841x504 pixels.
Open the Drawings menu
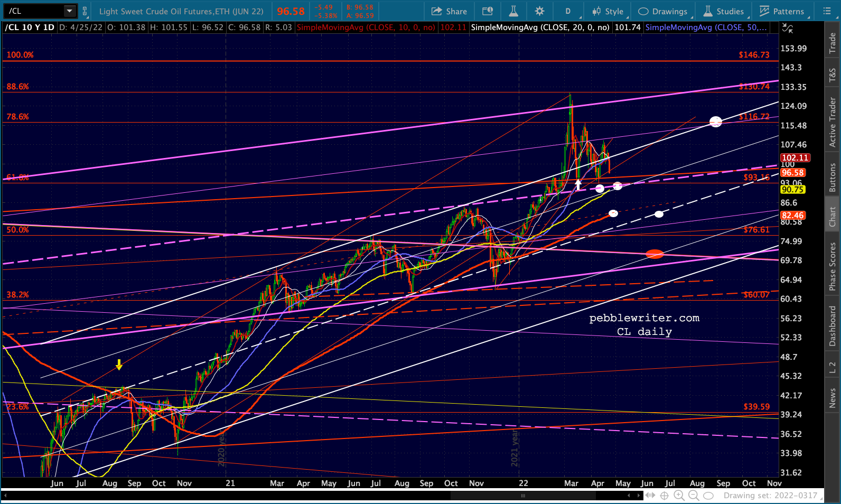tap(662, 11)
